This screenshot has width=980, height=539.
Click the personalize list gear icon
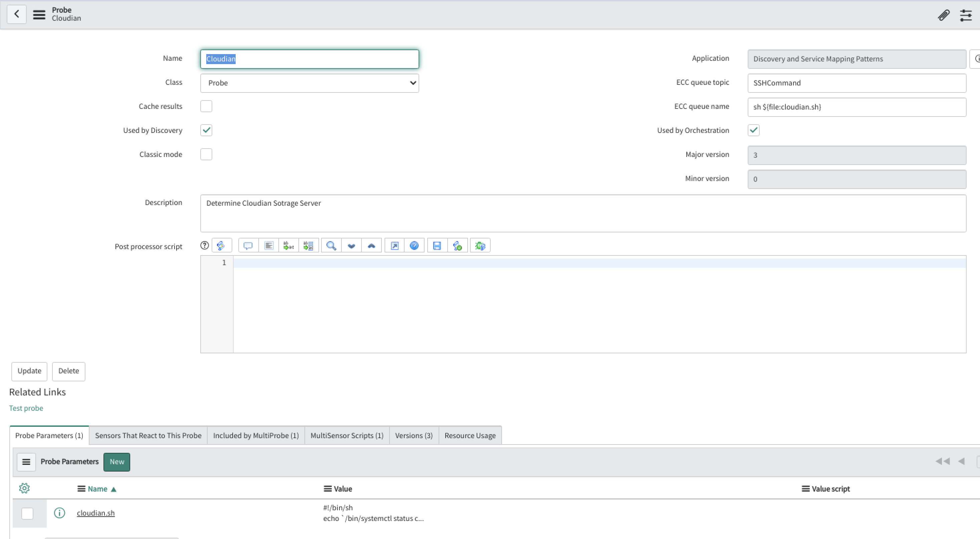[x=24, y=488]
